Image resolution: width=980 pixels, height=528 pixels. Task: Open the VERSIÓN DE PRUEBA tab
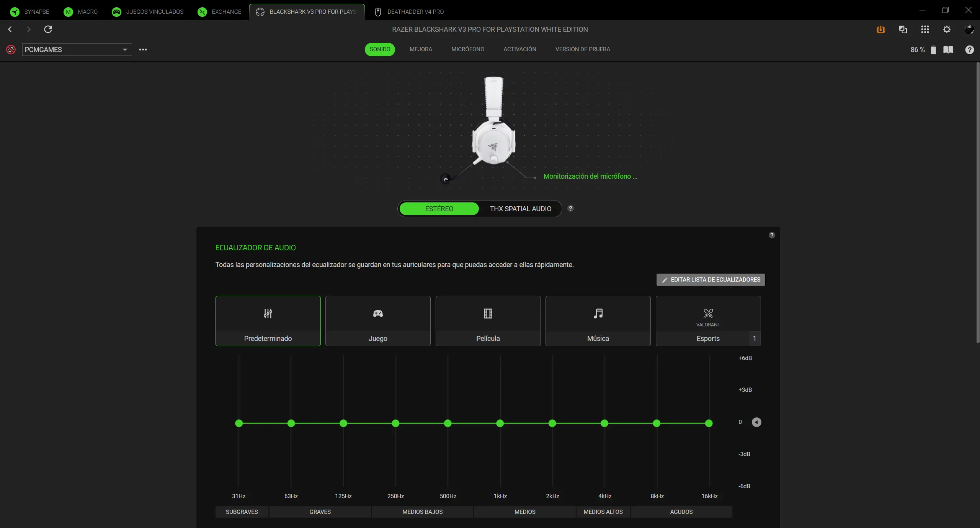[583, 49]
